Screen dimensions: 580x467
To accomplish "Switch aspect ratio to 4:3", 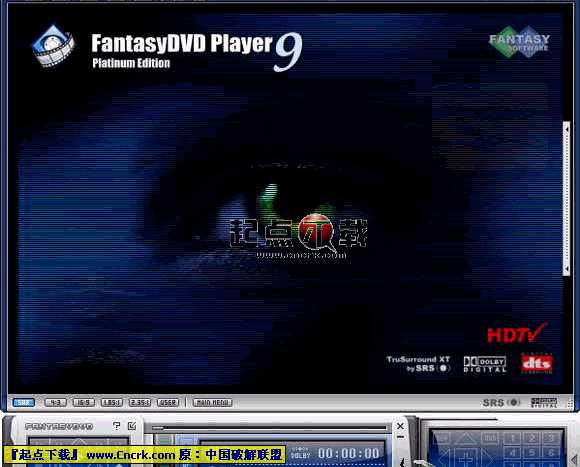I will tap(55, 402).
